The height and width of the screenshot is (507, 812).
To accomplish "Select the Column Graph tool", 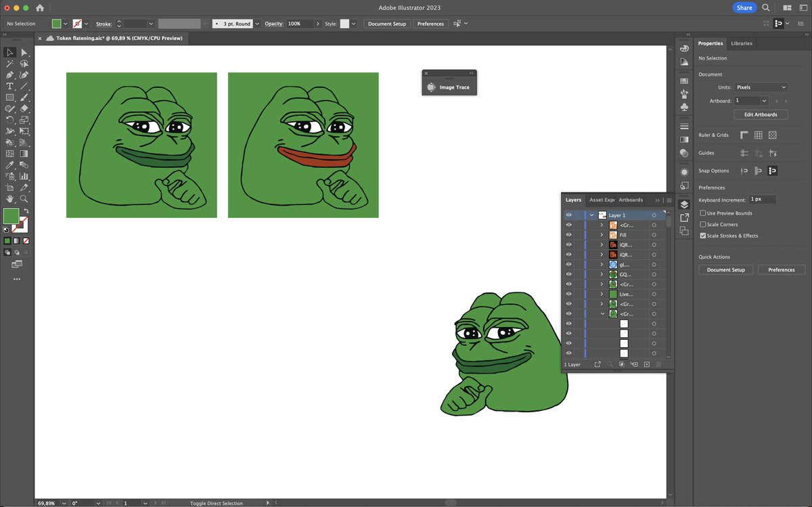I will [x=24, y=176].
